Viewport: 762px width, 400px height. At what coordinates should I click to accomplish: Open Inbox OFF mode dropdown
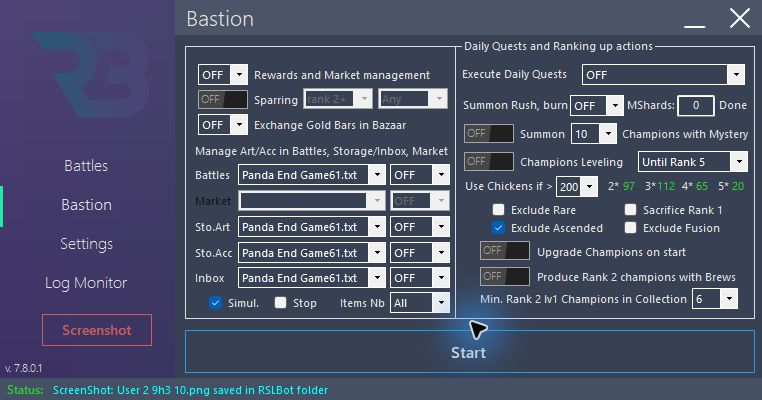(419, 278)
